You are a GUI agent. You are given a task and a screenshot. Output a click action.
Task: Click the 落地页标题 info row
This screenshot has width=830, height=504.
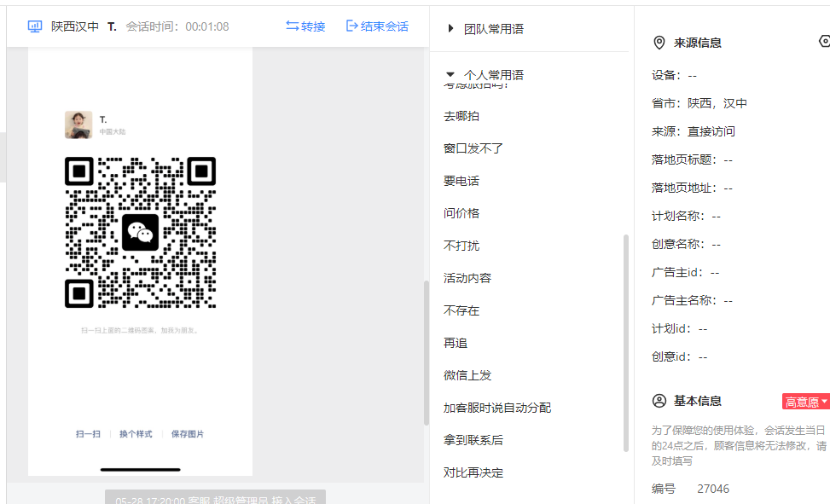[693, 159]
